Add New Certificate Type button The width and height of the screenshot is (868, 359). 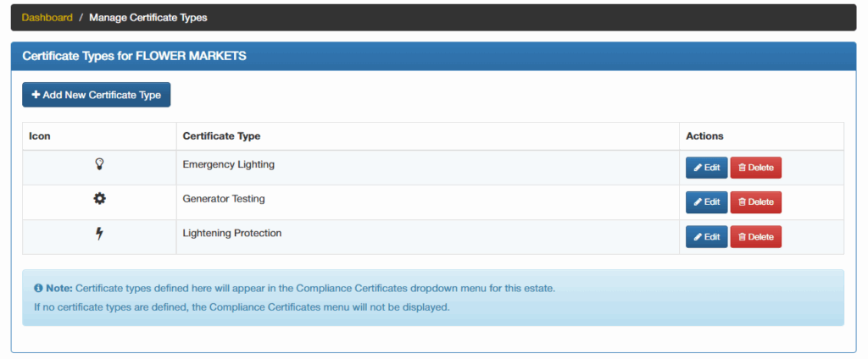coord(97,95)
